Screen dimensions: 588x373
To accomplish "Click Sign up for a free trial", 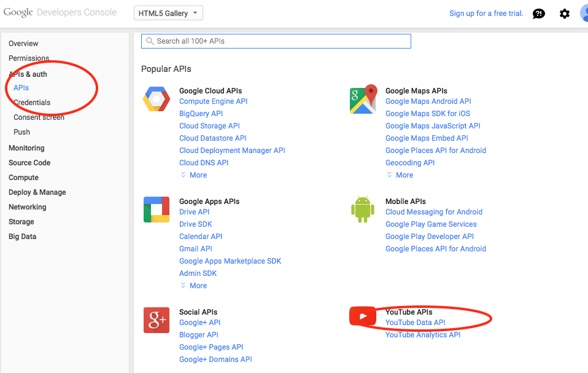I will pos(486,14).
